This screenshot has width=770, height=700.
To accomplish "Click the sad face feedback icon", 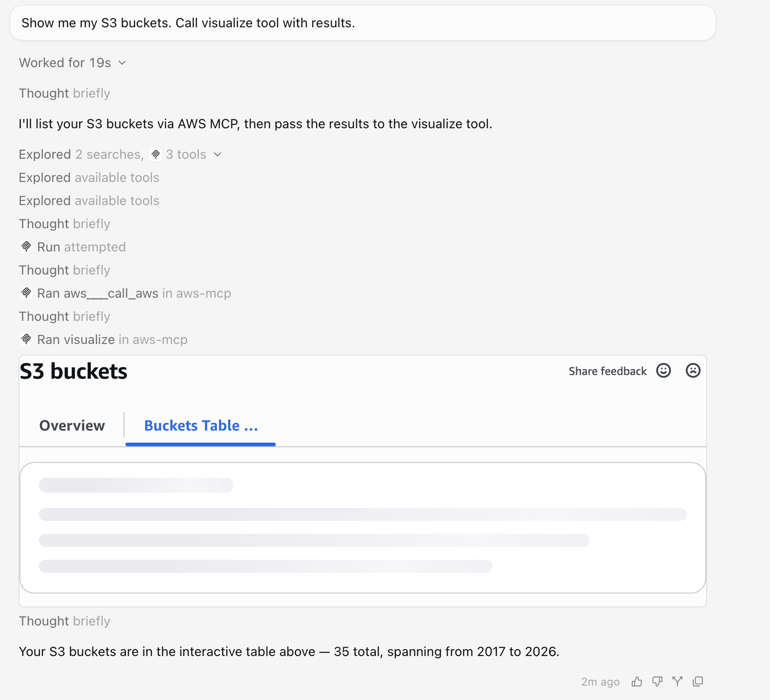I will point(693,371).
